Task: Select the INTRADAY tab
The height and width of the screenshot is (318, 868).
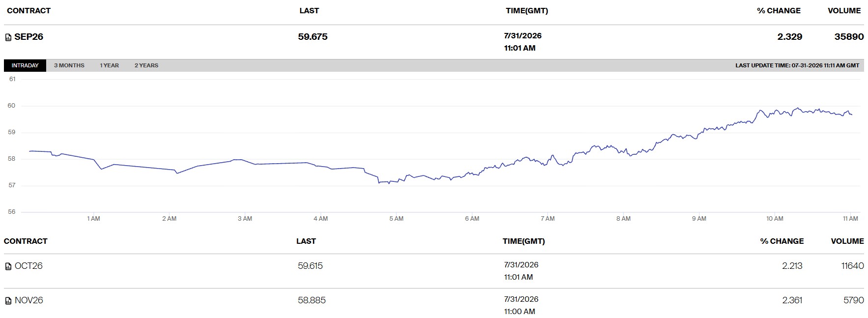Action: (x=25, y=65)
